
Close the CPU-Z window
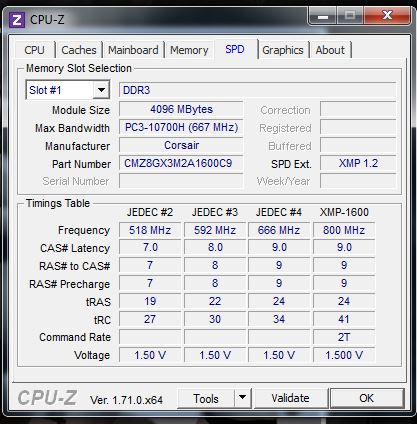(x=387, y=15)
